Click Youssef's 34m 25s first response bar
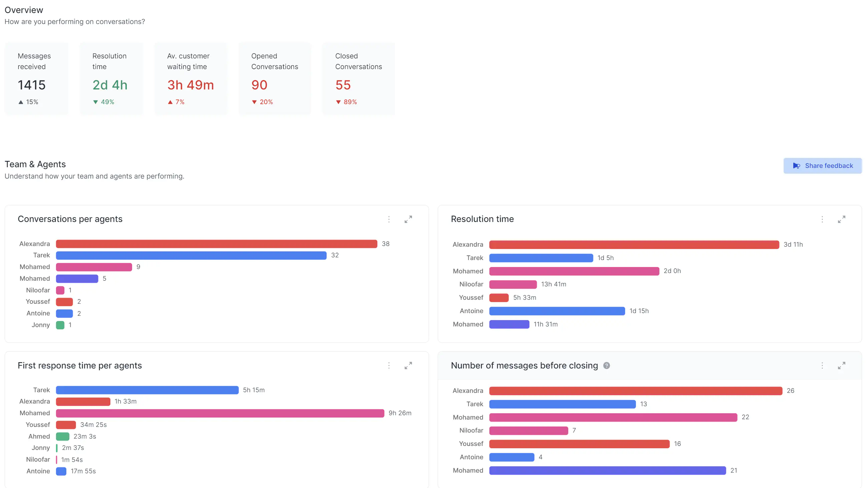The height and width of the screenshot is (488, 868). (66, 425)
